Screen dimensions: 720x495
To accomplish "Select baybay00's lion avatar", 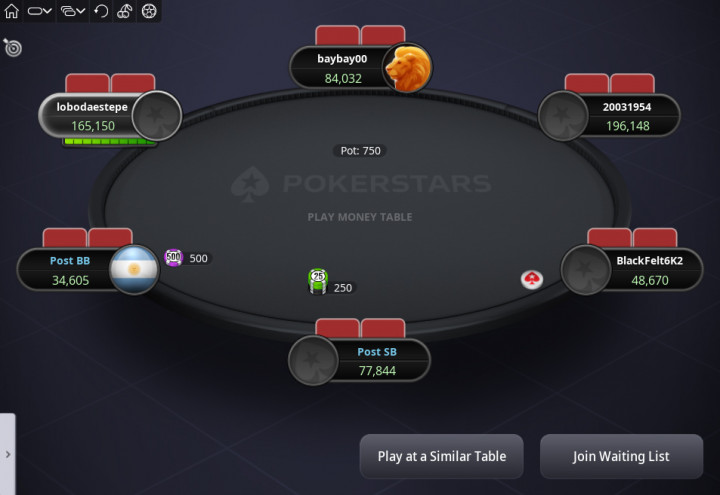I will [x=407, y=68].
